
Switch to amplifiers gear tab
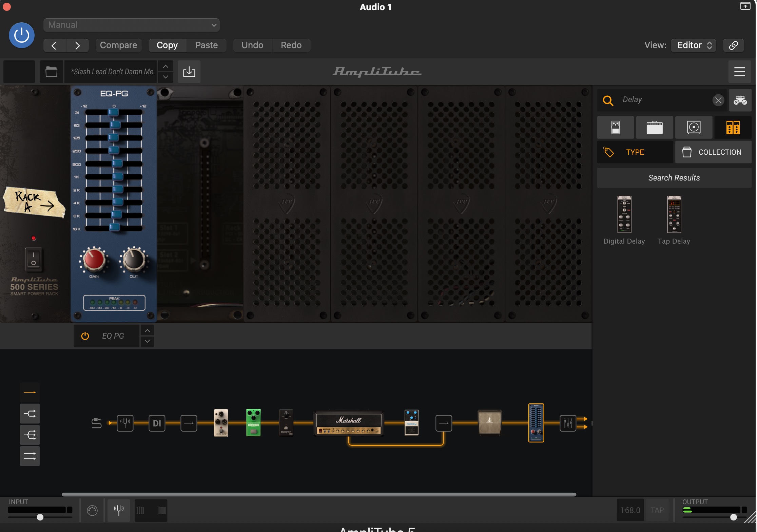pos(655,128)
